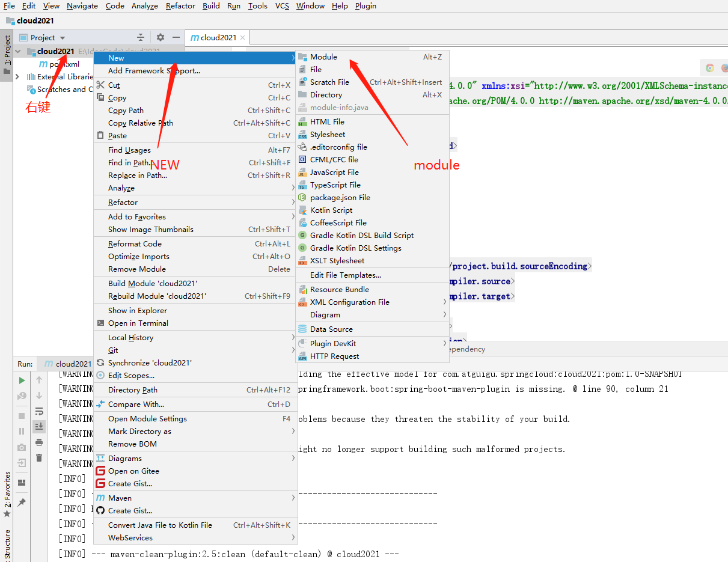Choose Edit File Templates...
Image resolution: width=728 pixels, height=562 pixels.
(372, 275)
